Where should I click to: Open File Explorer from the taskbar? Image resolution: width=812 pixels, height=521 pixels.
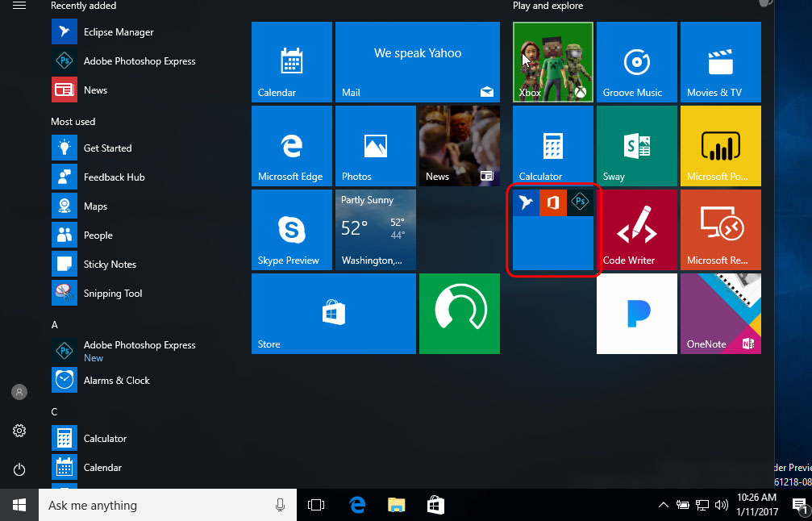point(397,505)
